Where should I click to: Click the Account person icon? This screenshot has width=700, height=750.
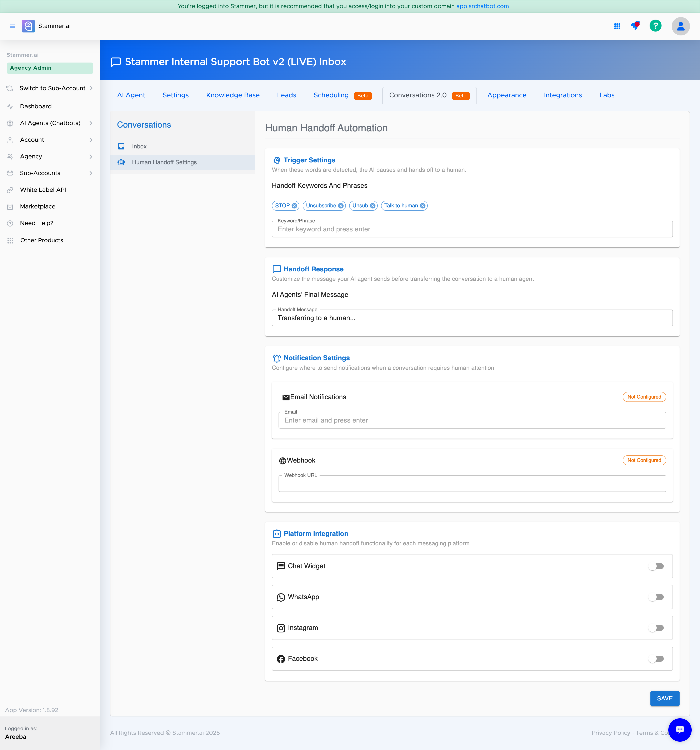[x=10, y=140]
